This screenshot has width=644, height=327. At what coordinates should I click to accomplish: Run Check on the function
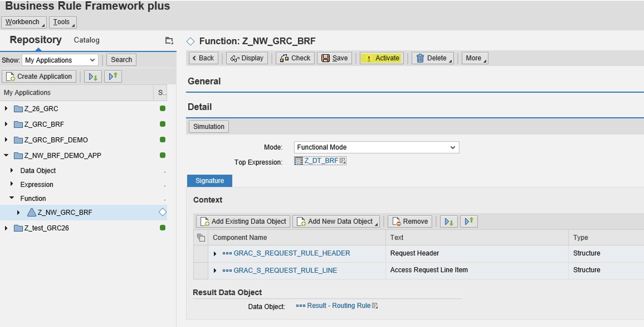(x=295, y=58)
